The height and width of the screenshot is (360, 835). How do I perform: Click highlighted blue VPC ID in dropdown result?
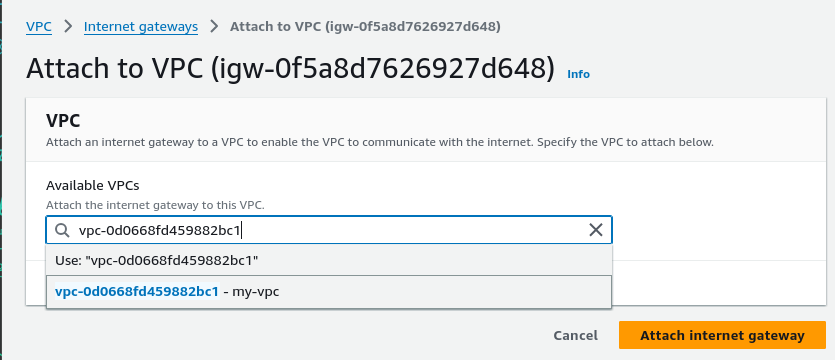coord(137,292)
